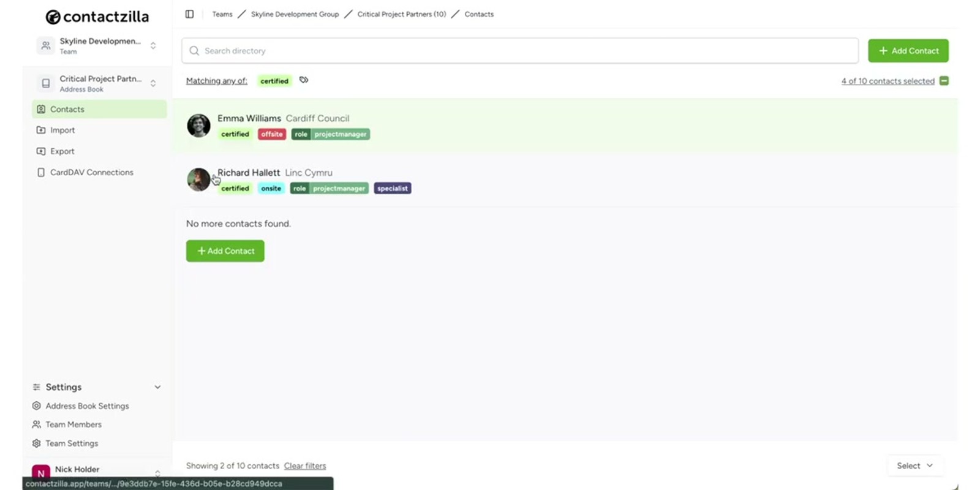Click the cyan onsite tag
Image resolution: width=980 pixels, height=490 pixels.
click(x=271, y=189)
